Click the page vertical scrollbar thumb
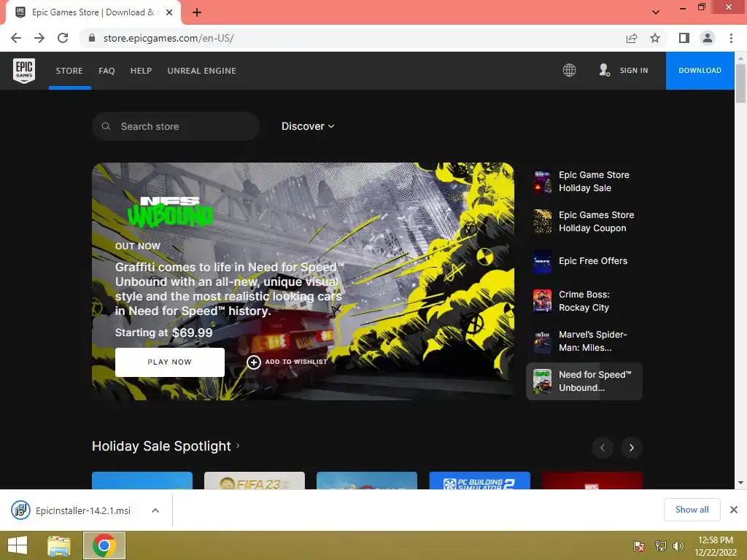The image size is (747, 560). click(740, 83)
